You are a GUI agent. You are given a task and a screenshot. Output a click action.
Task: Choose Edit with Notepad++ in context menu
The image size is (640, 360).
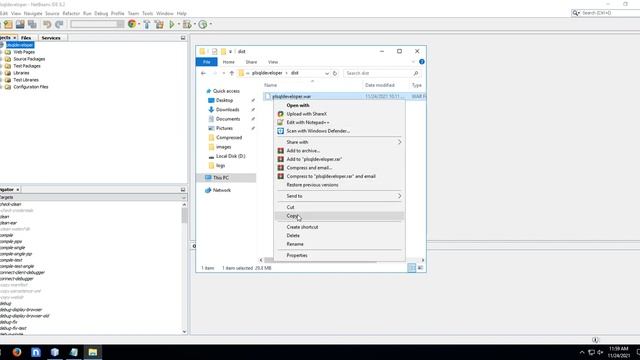[308, 122]
